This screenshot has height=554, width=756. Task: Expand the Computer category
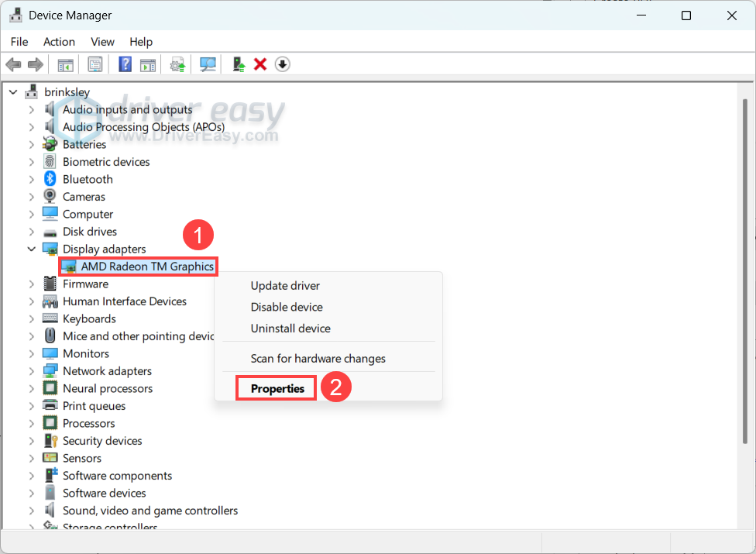pyautogui.click(x=31, y=214)
